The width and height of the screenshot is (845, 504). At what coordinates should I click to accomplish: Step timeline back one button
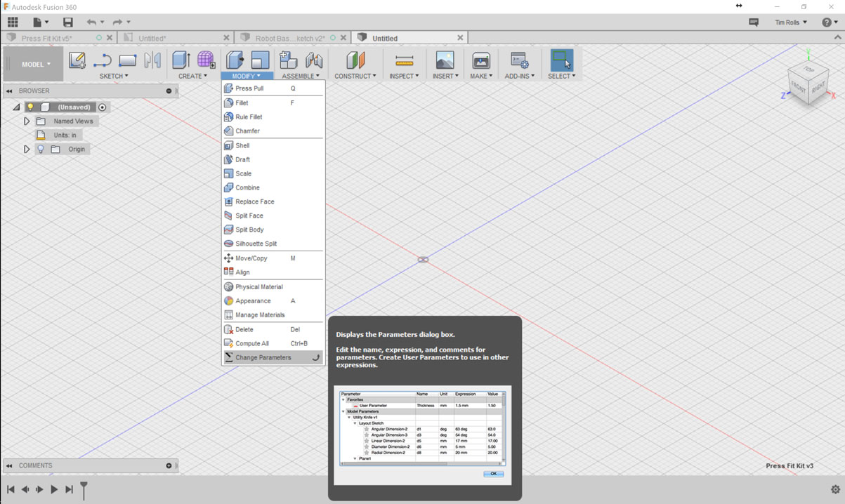25,489
